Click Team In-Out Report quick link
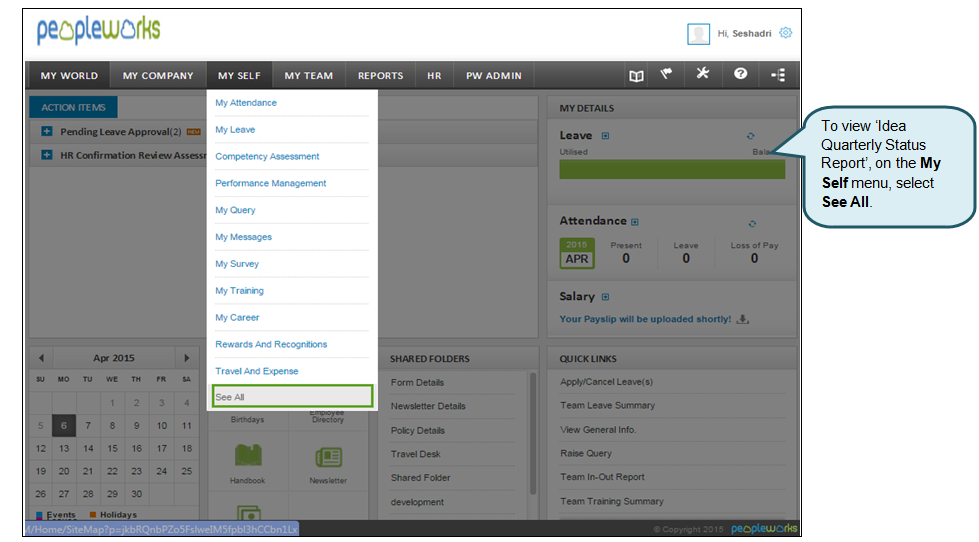The image size is (979, 542). click(603, 477)
